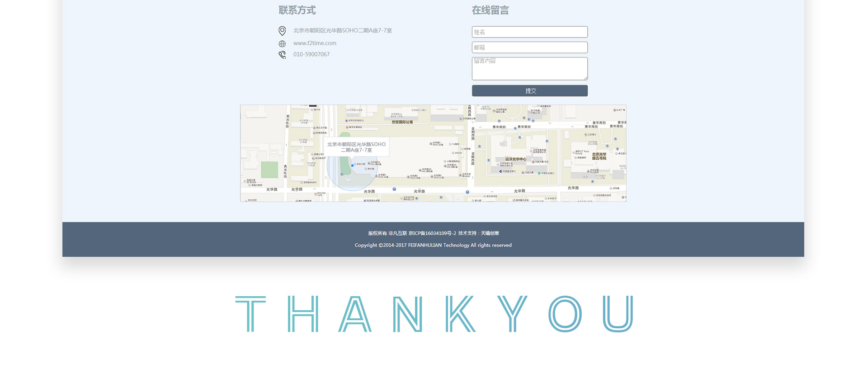Click the Felix Bar Cafe marker on map

(x=316, y=194)
